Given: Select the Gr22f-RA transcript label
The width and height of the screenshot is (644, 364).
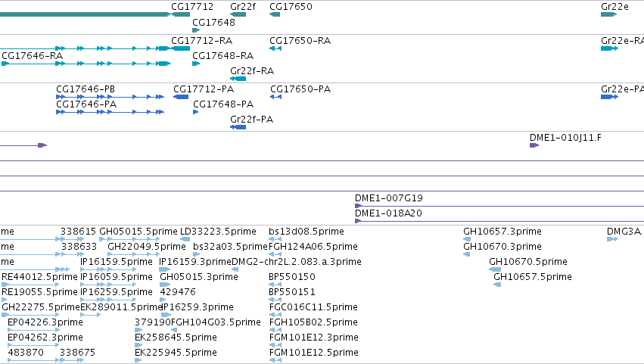Looking at the screenshot, I should pyautogui.click(x=252, y=70).
